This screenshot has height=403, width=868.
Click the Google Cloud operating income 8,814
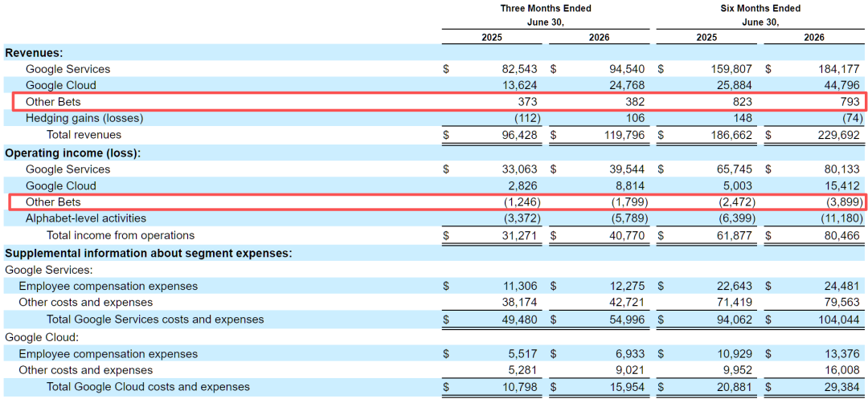click(x=629, y=185)
